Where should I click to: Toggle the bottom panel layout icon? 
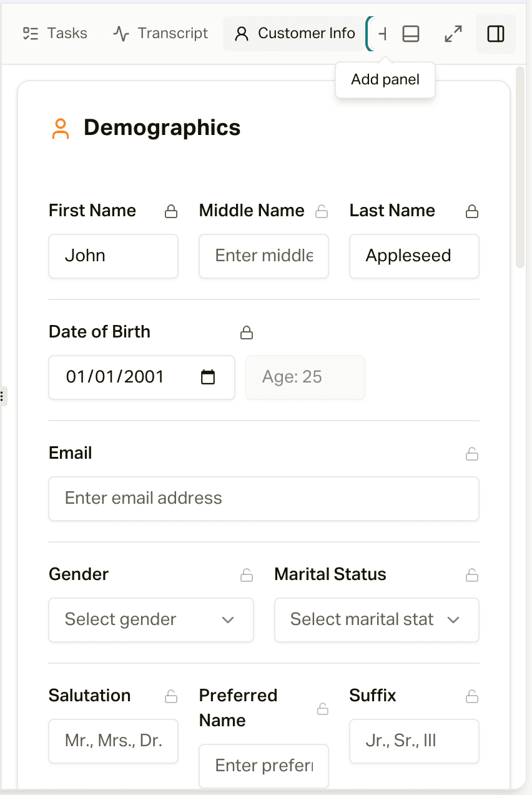tap(411, 34)
